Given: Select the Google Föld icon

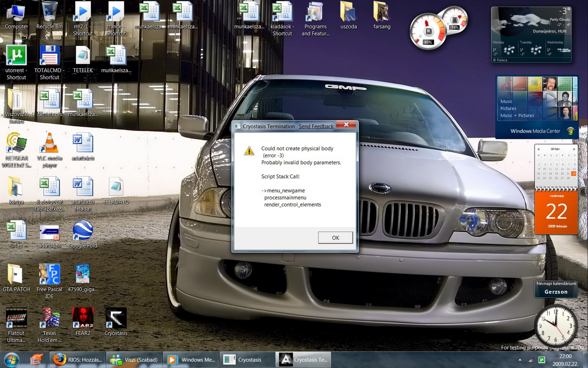Looking at the screenshot, I should tap(83, 235).
